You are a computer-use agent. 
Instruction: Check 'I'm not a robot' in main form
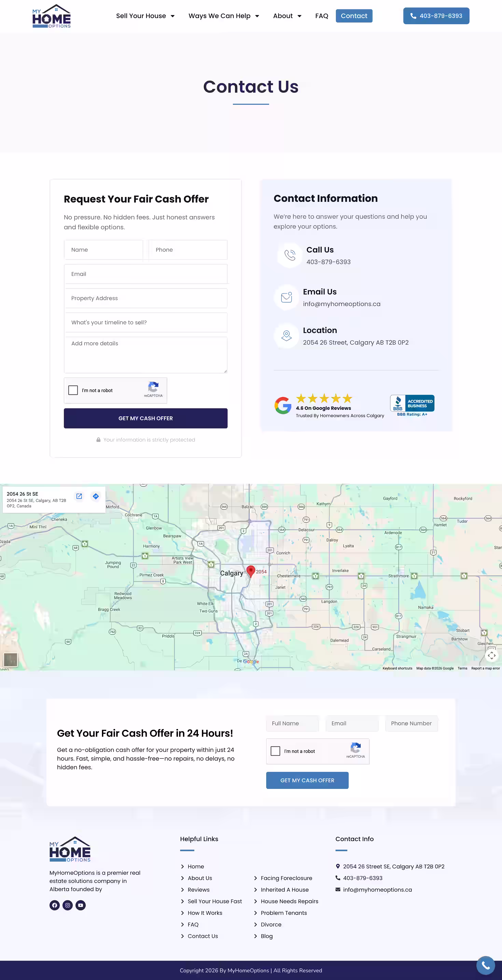click(73, 390)
